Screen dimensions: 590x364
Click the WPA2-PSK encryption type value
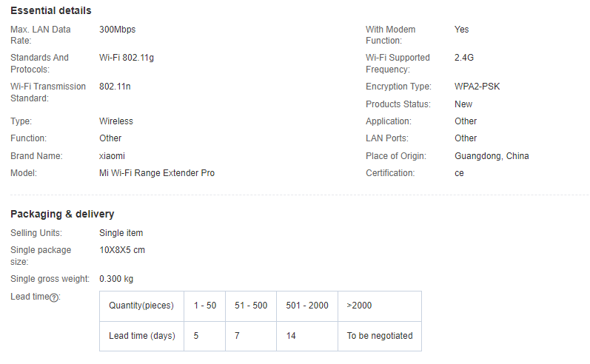[x=477, y=87]
